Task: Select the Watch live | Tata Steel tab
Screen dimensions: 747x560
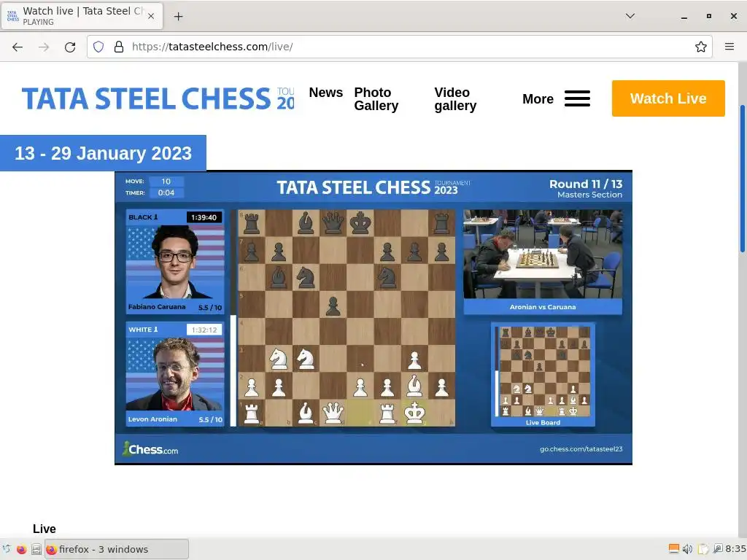Action: pos(82,16)
